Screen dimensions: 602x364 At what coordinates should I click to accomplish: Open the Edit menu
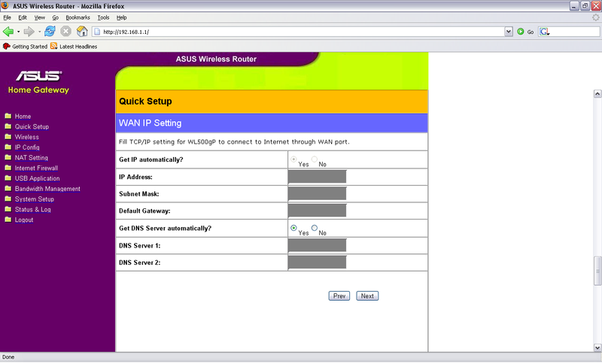coord(23,17)
